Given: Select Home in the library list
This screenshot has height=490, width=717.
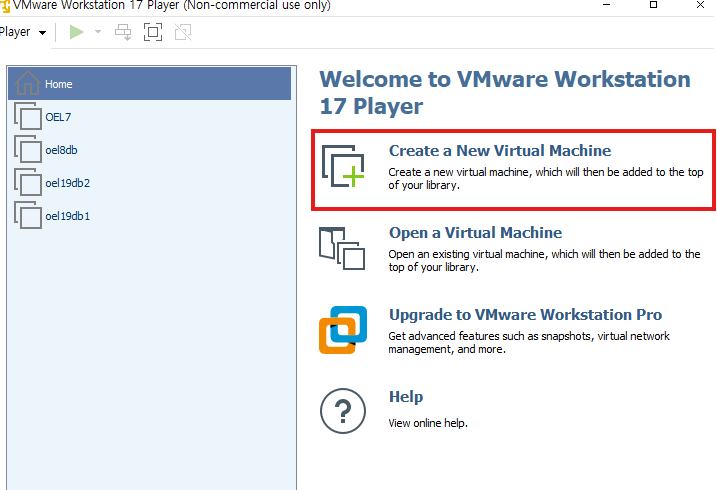Looking at the screenshot, I should [x=150, y=84].
